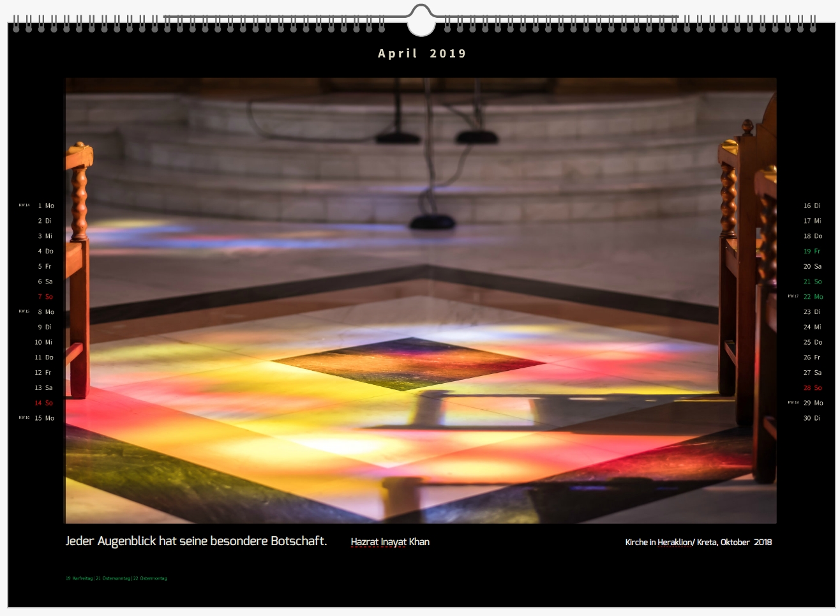This screenshot has width=840, height=616.
Task: Click calendar day '25 Do'
Action: coord(813,342)
